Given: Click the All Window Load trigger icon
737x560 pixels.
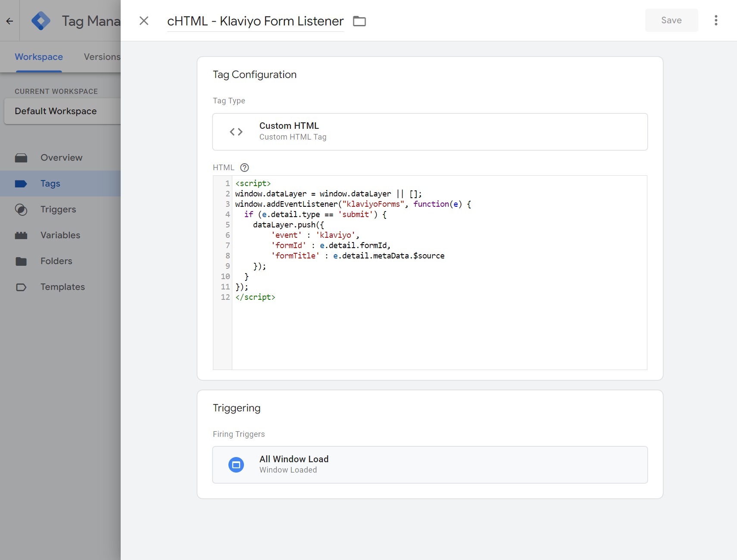Looking at the screenshot, I should pyautogui.click(x=236, y=465).
